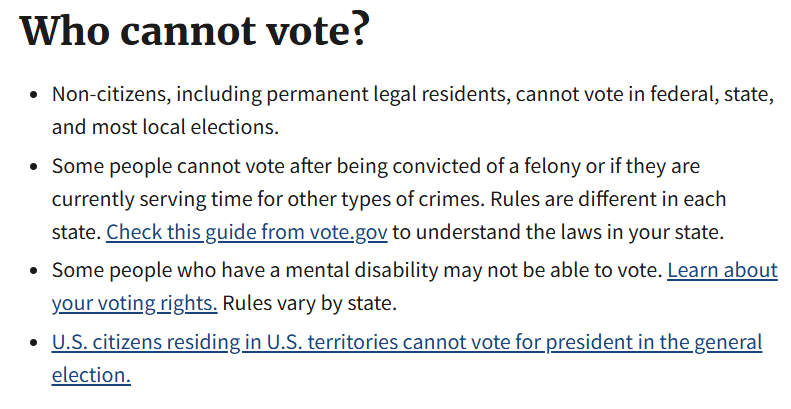This screenshot has height=409, width=791.
Task: Click the text 'Rules vary by state.'
Action: tap(309, 304)
